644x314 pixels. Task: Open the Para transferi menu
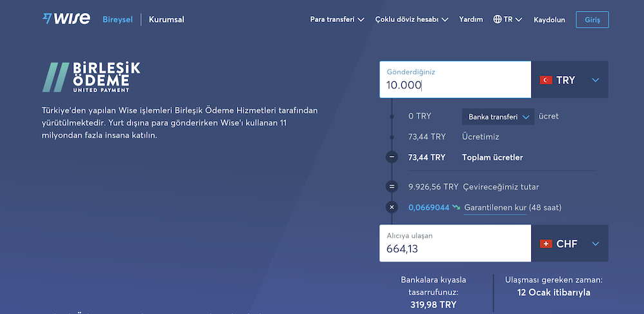point(337,19)
